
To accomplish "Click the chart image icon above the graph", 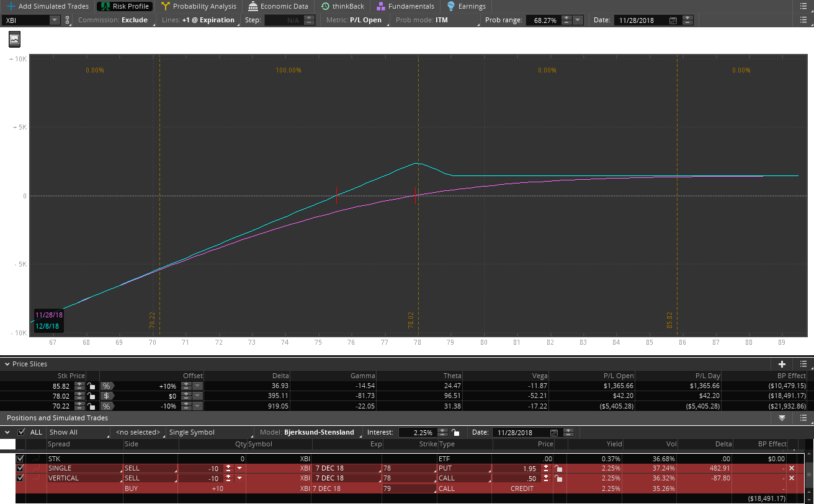I will pos(14,39).
